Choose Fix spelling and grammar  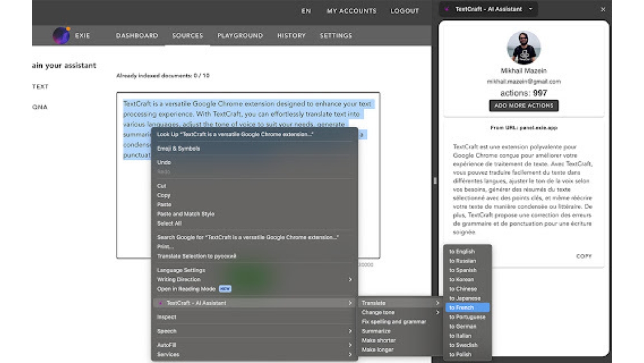click(x=400, y=322)
